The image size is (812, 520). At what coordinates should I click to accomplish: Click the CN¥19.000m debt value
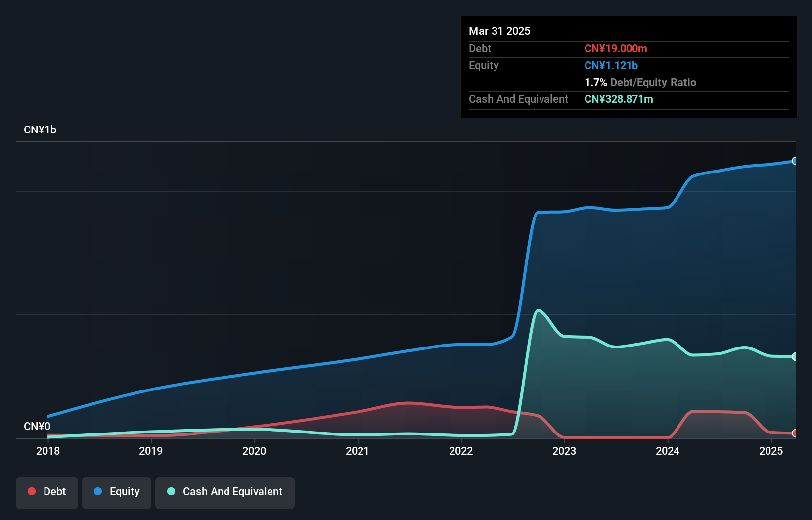click(x=616, y=48)
